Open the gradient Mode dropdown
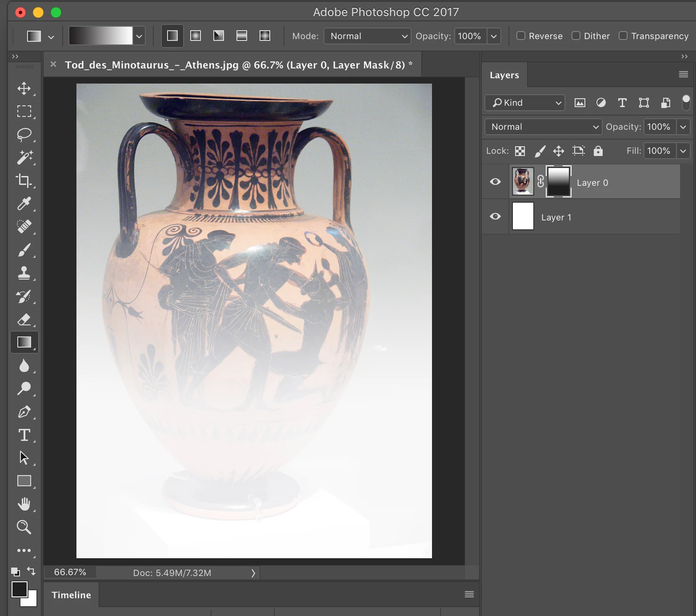 coord(367,36)
